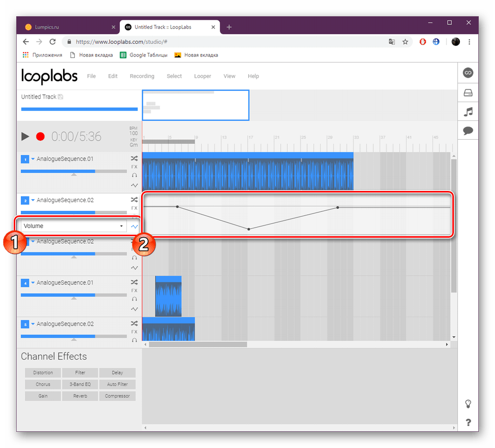This screenshot has height=448, width=495.
Task: Solo track 1 with the headphones icon
Action: 134,175
